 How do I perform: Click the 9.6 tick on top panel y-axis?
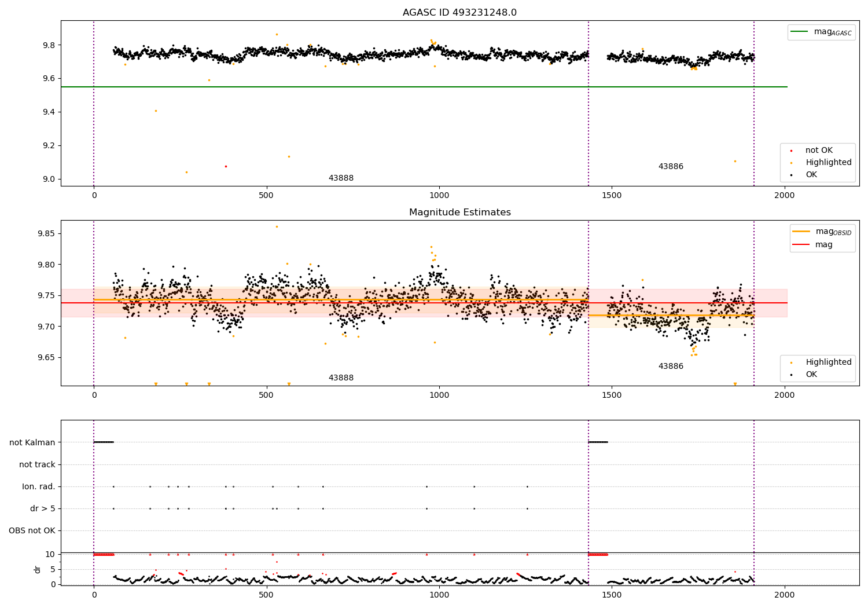click(x=49, y=79)
